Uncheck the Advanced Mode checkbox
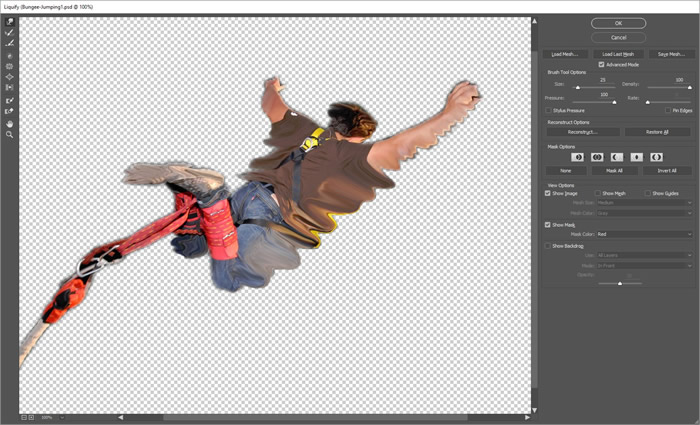700x425 pixels. coord(601,64)
